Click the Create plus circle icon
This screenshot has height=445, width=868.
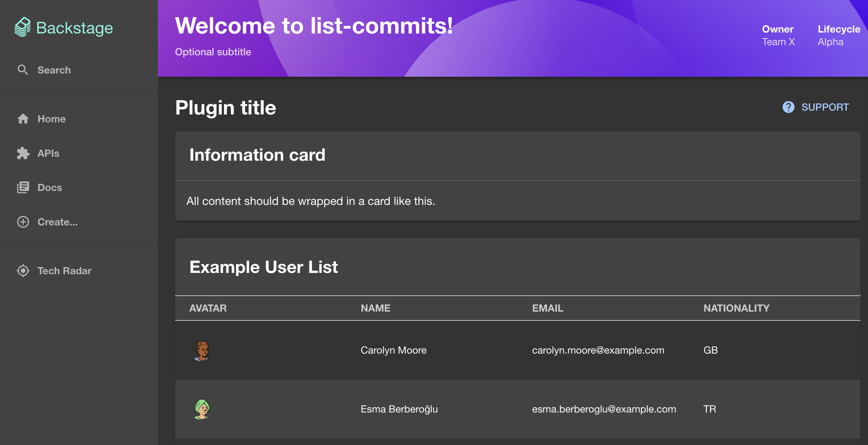click(23, 222)
